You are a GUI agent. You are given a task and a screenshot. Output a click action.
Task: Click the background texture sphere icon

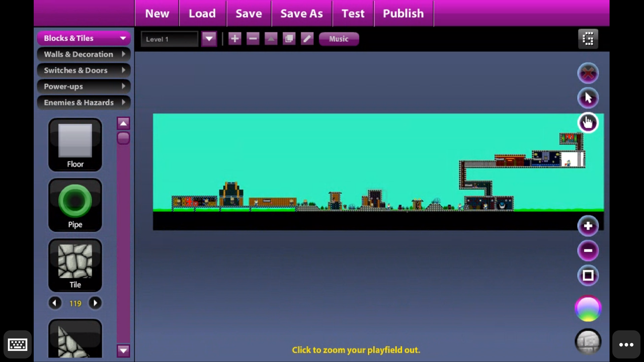tap(588, 342)
